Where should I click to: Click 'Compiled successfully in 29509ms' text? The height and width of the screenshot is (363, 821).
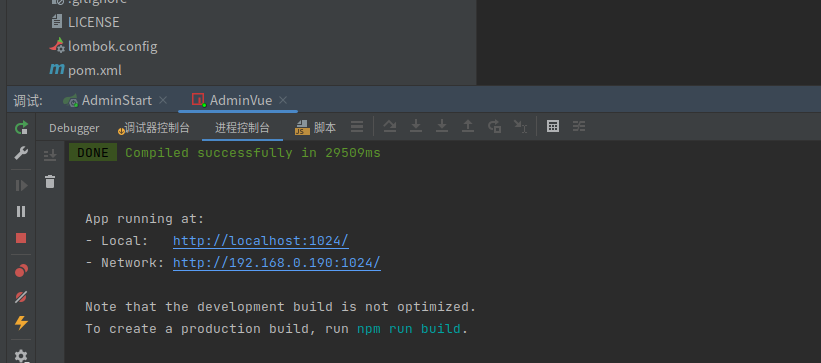(x=253, y=153)
